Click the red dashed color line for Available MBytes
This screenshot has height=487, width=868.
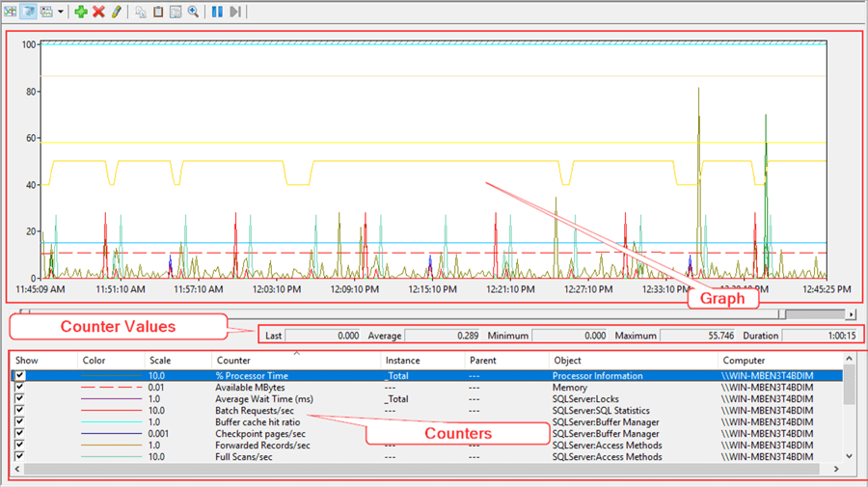(x=111, y=388)
